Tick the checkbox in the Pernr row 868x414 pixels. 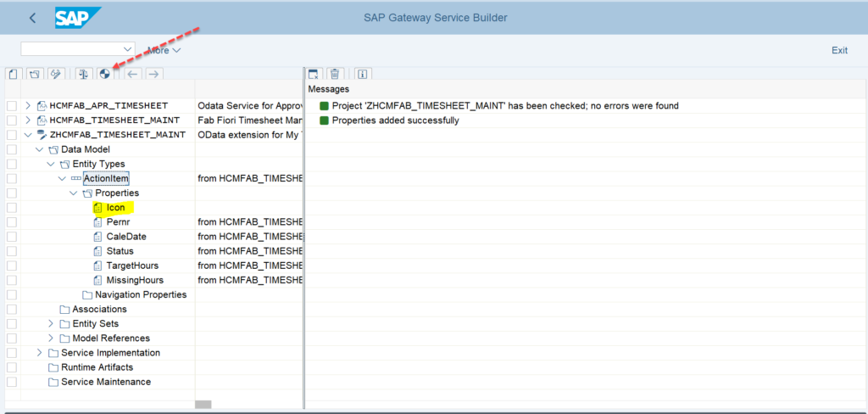12,222
